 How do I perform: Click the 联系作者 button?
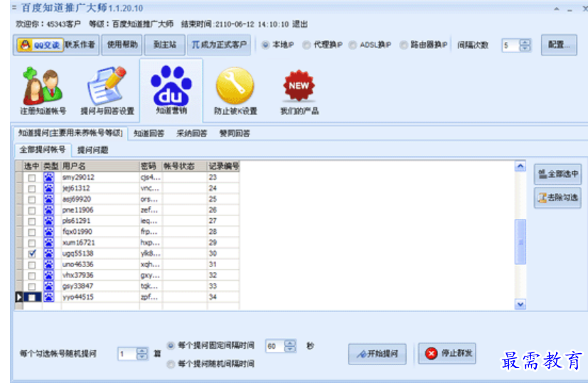[80, 45]
